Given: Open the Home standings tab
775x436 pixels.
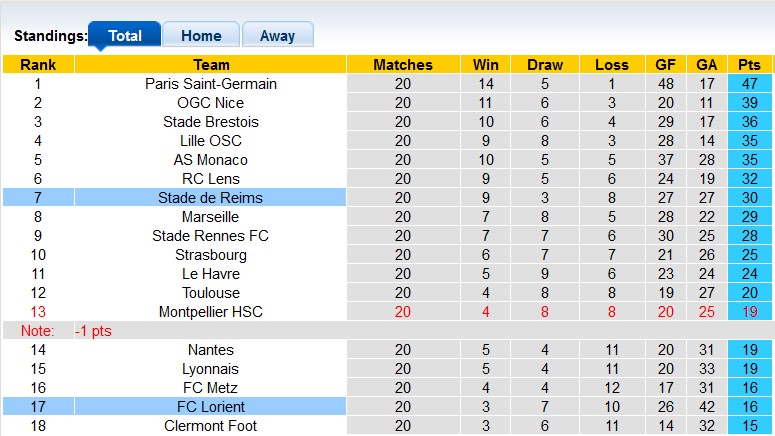Looking at the screenshot, I should click(201, 35).
